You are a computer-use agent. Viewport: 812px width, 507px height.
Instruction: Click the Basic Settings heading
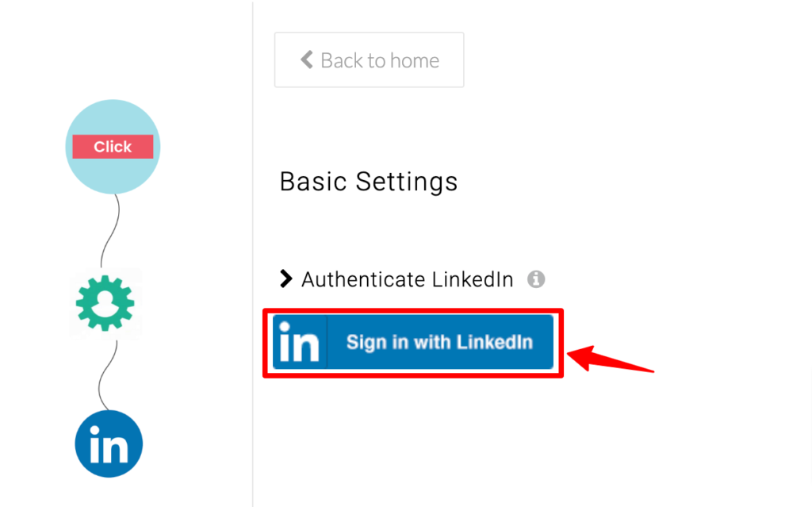click(x=368, y=182)
